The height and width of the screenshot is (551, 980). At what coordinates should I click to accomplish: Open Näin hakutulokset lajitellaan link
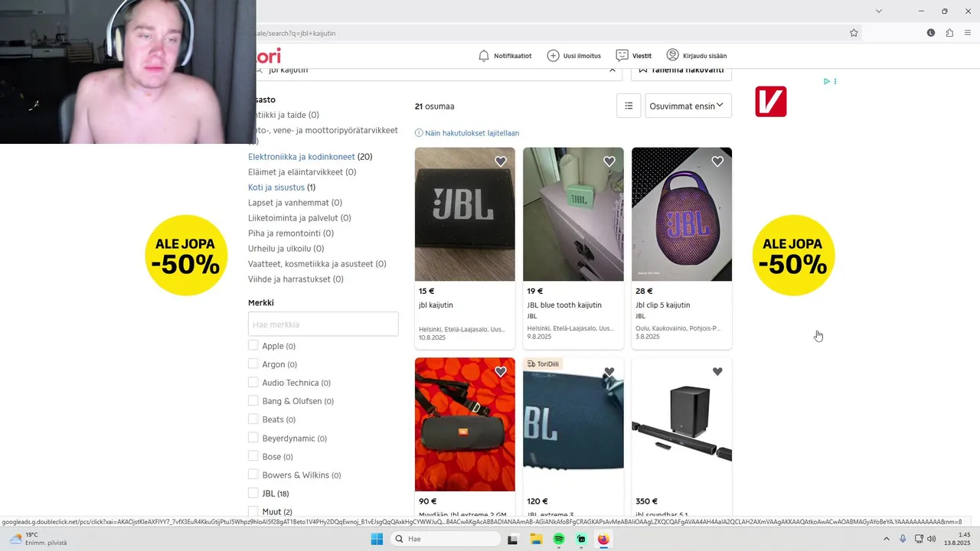click(472, 133)
